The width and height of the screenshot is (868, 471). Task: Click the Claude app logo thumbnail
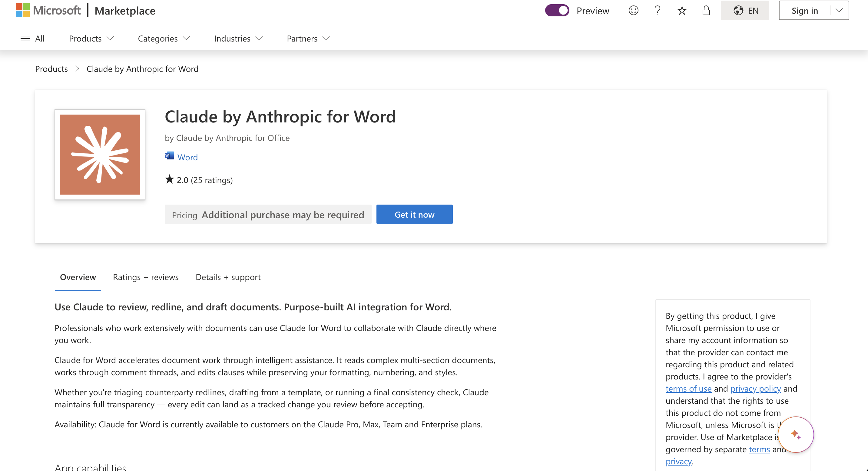click(100, 154)
